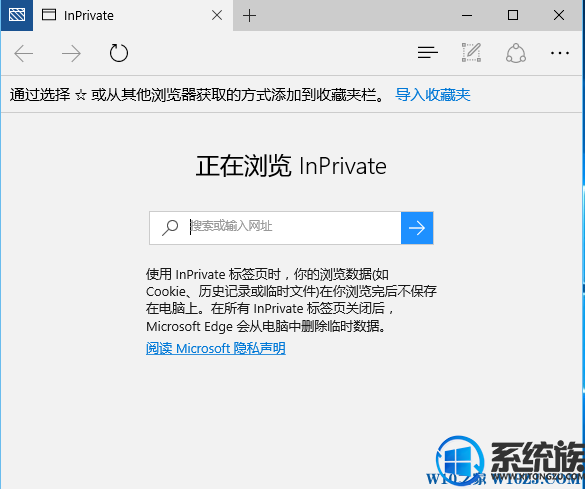Open a new tab with plus button

coord(249,16)
